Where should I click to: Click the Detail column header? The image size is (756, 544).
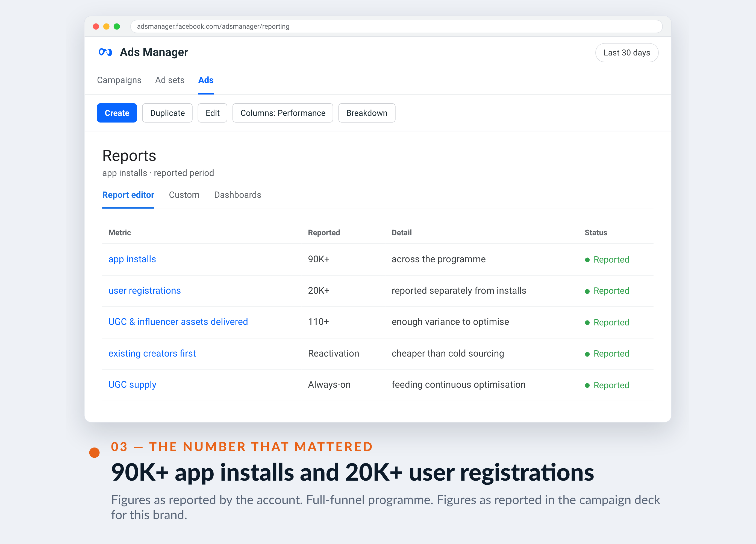pyautogui.click(x=401, y=233)
